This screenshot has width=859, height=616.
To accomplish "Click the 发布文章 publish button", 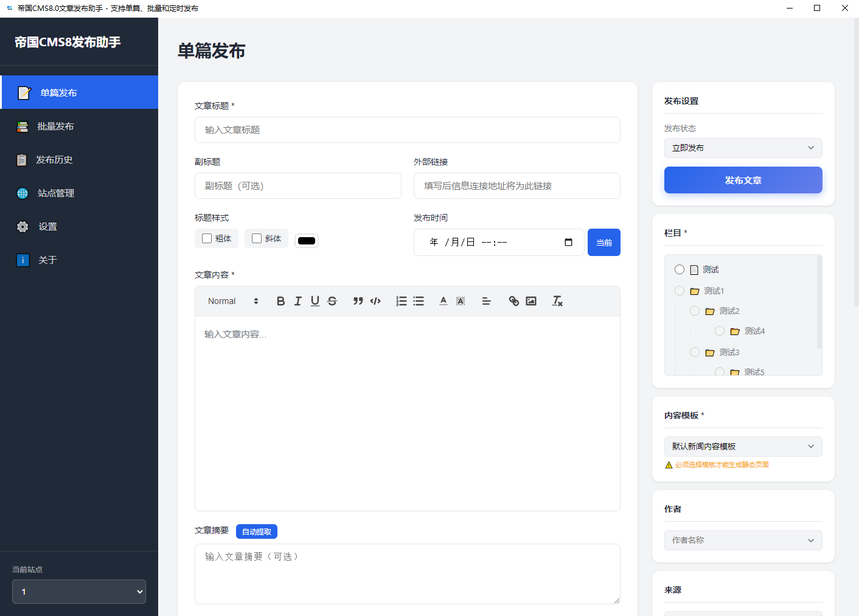I will tap(742, 180).
